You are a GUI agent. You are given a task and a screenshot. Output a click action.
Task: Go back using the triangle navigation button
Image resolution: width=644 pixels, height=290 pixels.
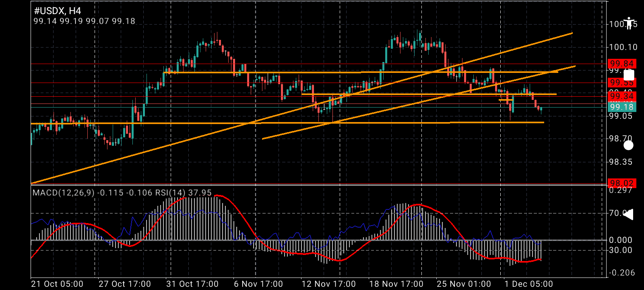628,214
